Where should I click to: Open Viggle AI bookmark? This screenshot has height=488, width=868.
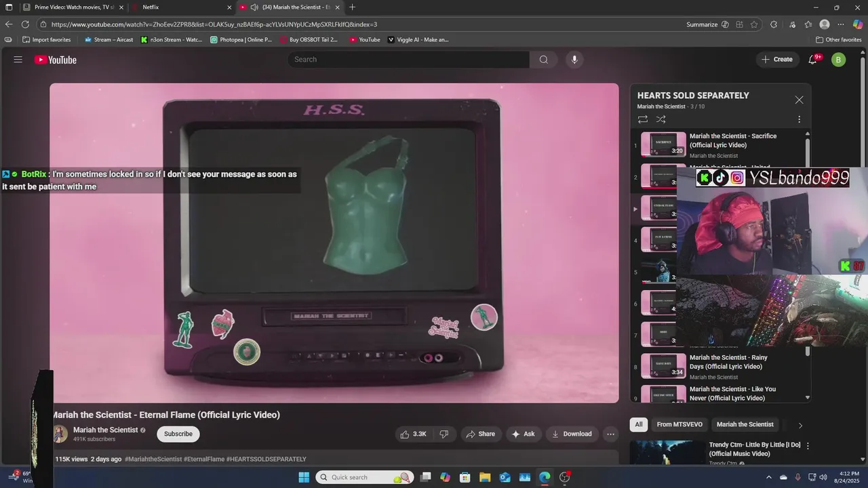(418, 39)
